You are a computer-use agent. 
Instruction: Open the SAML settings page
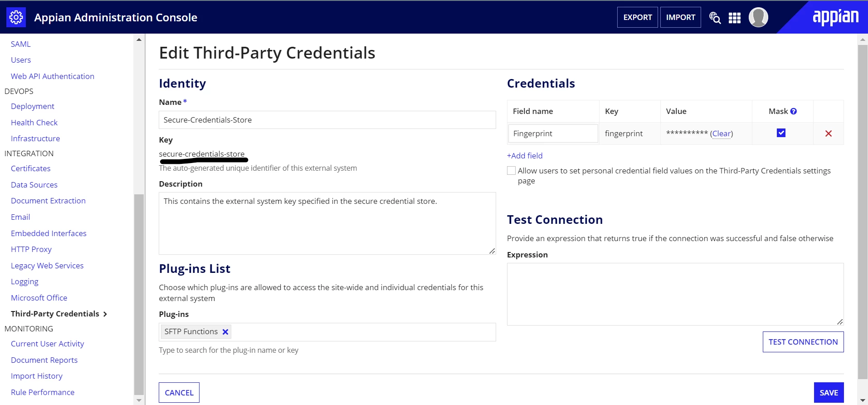pyautogui.click(x=21, y=44)
